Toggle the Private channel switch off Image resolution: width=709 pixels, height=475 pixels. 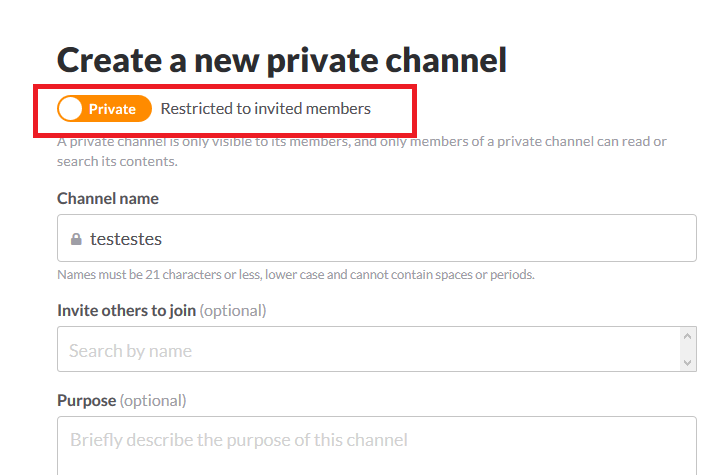104,109
